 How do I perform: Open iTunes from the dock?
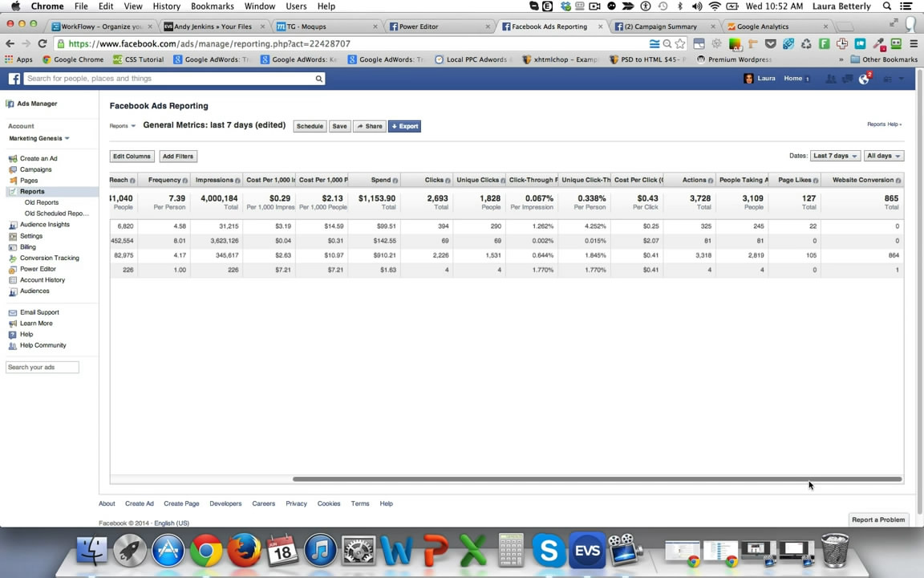320,551
